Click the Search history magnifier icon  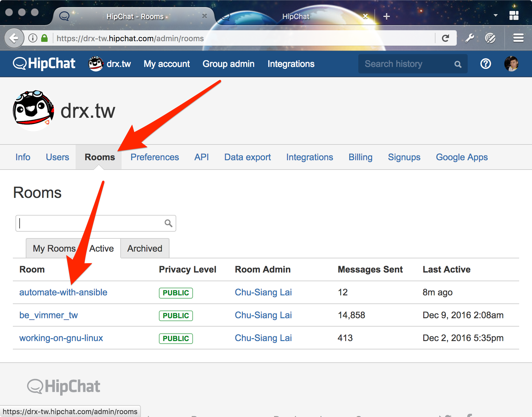[458, 64]
